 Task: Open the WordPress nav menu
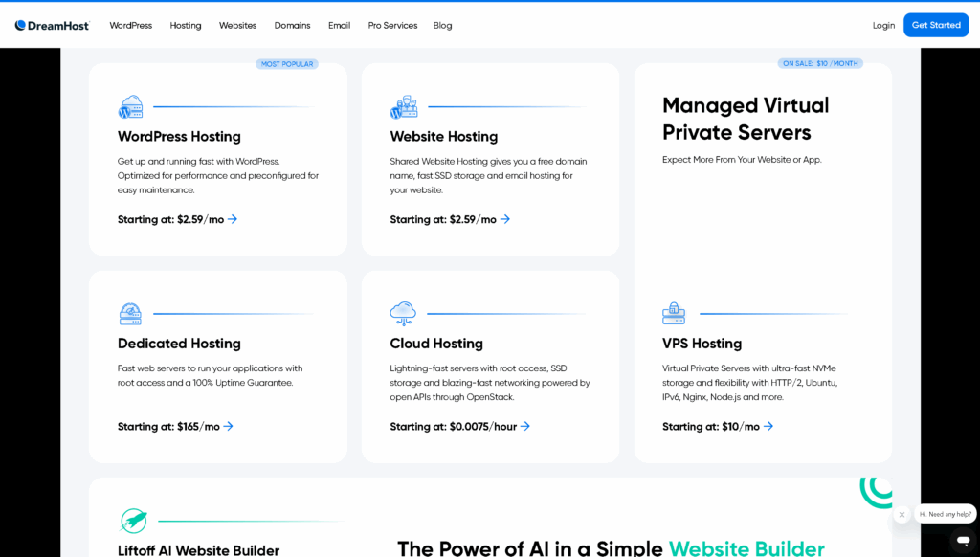[x=130, y=26]
